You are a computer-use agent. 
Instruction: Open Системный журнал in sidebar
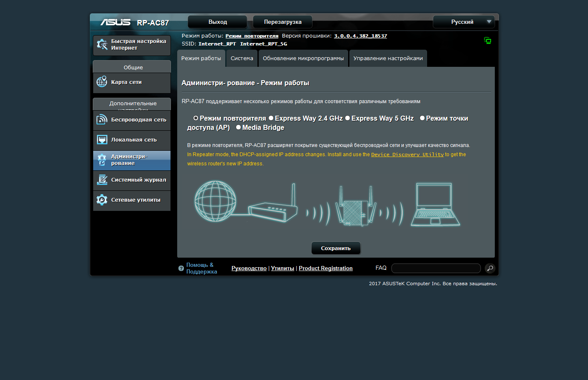click(132, 180)
